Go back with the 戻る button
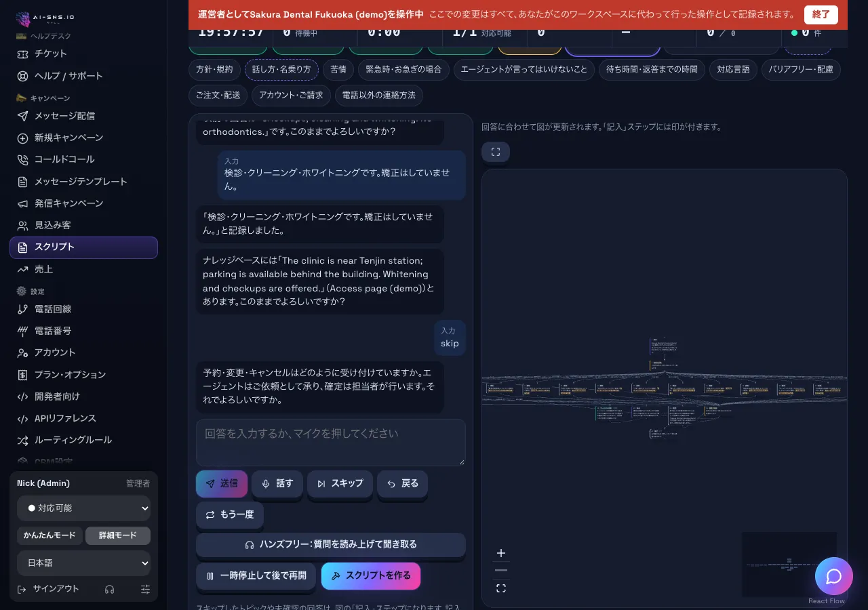The height and width of the screenshot is (610, 868). pos(402,484)
